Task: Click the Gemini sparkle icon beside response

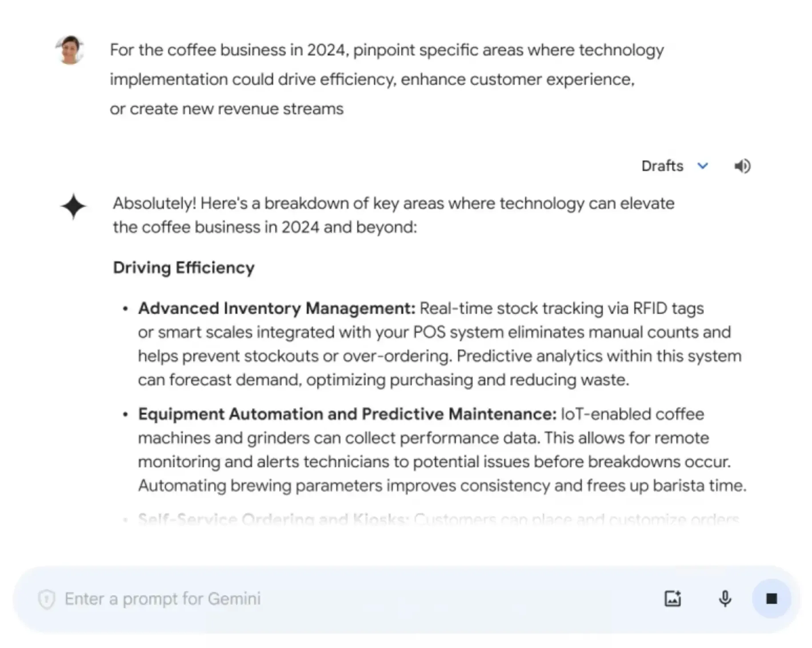Action: (x=73, y=206)
